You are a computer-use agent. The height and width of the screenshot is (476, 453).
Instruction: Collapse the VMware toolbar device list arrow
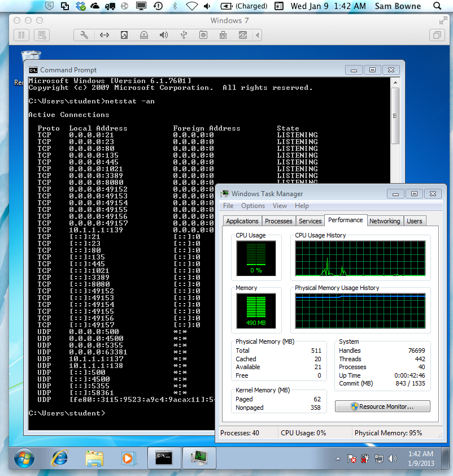[258, 35]
